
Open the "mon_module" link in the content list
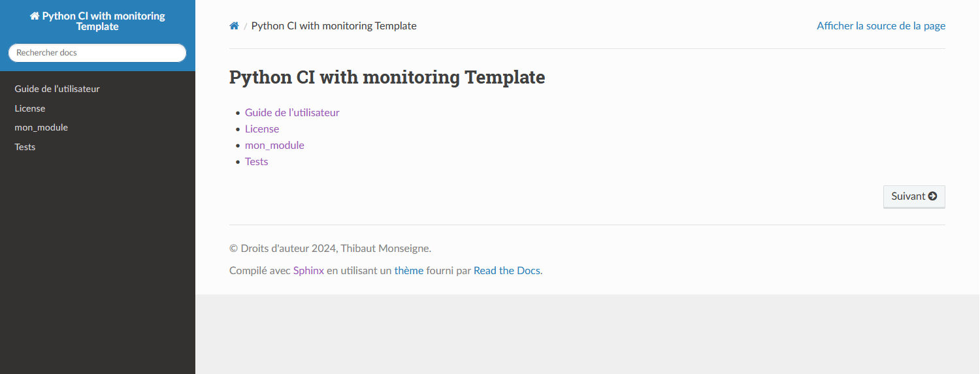point(274,145)
